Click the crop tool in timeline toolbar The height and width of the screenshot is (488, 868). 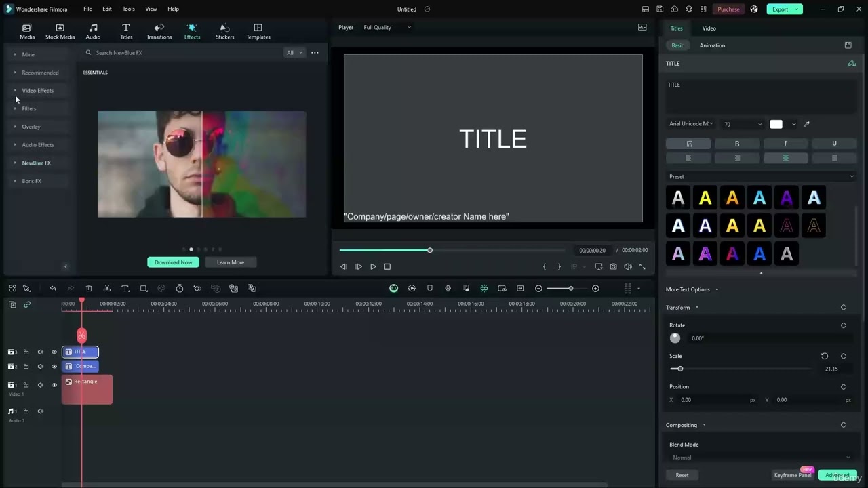coord(144,289)
